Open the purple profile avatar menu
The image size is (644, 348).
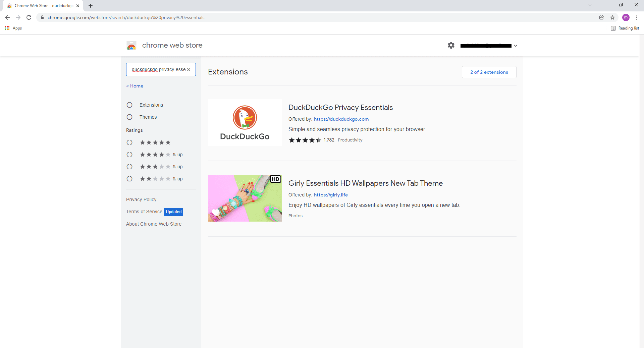tap(626, 17)
